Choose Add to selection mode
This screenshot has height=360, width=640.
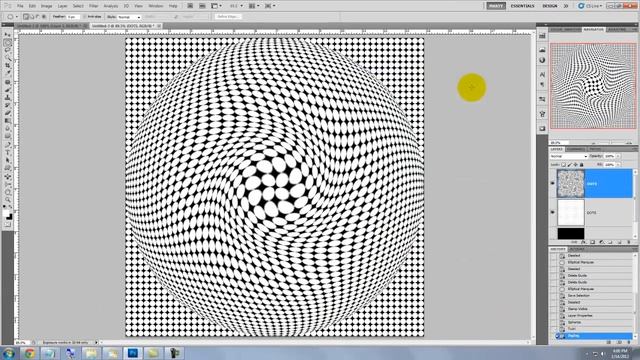coord(32,17)
